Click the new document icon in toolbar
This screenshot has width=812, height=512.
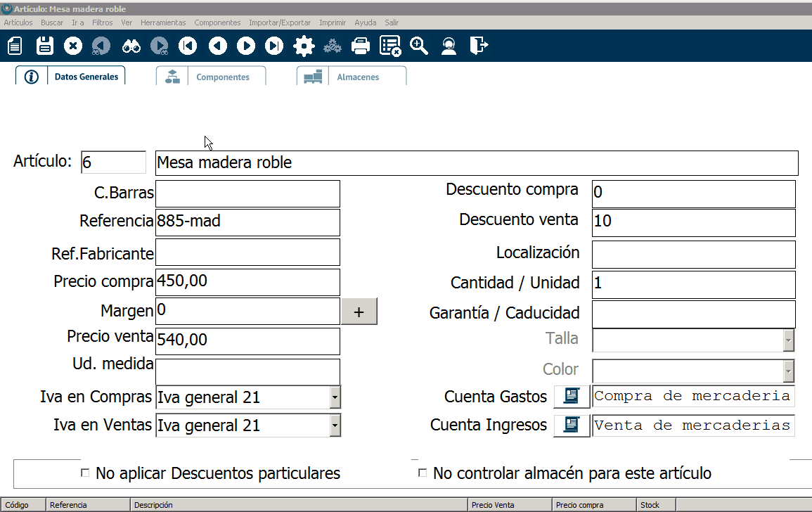coord(15,46)
